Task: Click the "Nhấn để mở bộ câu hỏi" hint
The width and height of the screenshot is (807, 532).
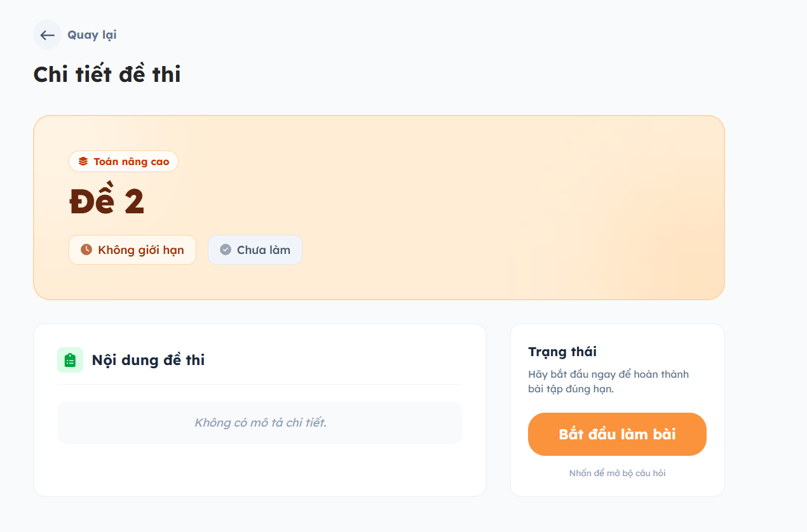Action: point(617,473)
